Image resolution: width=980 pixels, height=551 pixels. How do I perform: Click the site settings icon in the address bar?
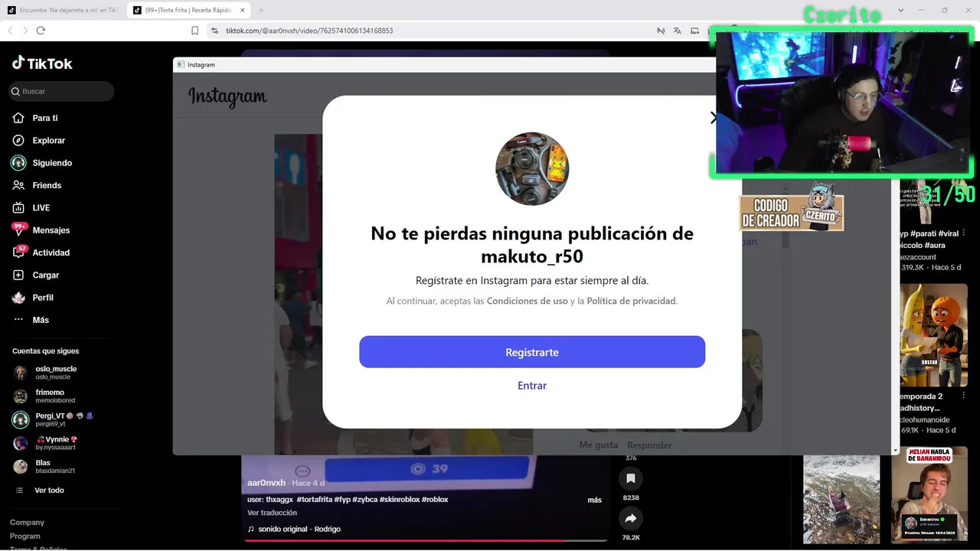[x=214, y=31]
